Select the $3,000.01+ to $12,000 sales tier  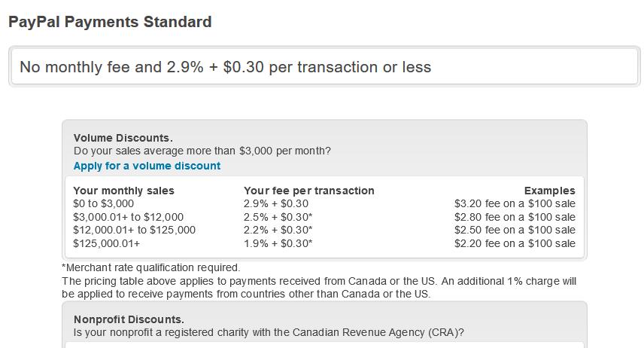pos(128,217)
